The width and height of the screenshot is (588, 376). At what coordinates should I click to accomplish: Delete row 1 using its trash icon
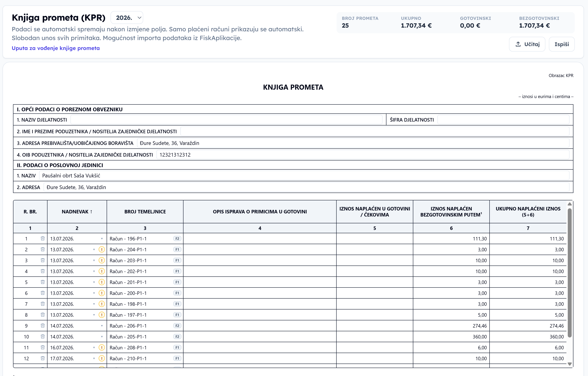pyautogui.click(x=43, y=238)
